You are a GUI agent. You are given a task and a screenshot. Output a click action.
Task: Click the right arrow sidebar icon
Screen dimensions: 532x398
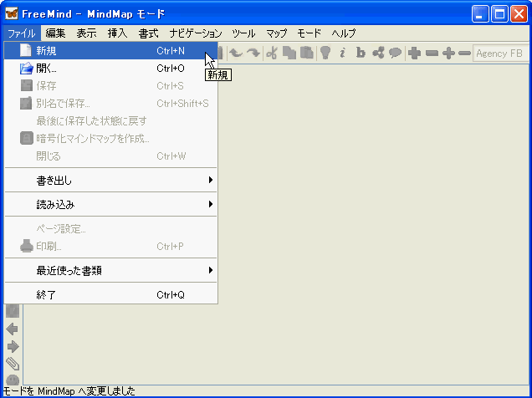[13, 346]
